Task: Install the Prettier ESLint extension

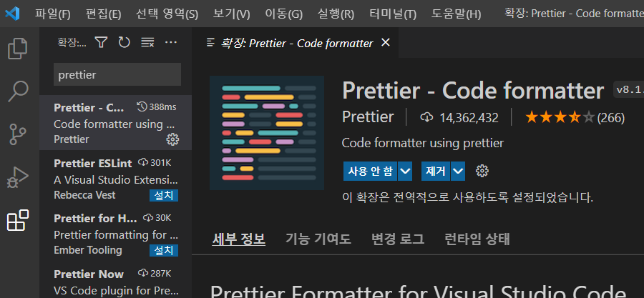Action: [164, 195]
